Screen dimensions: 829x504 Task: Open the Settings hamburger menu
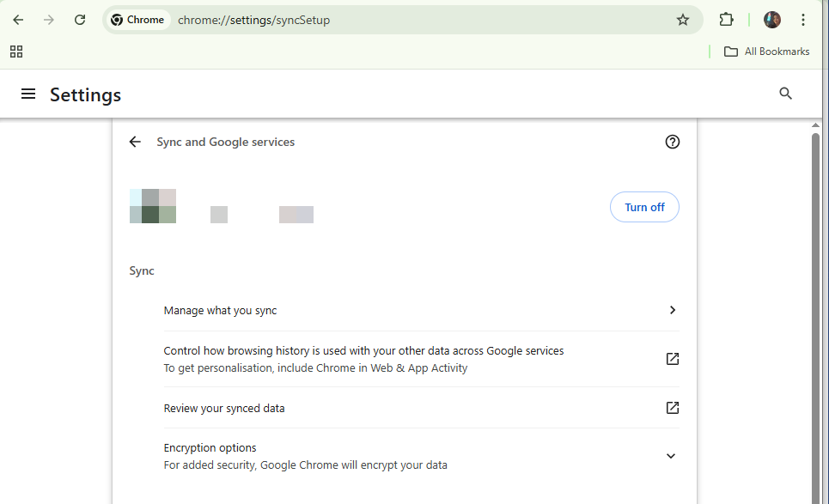[28, 94]
